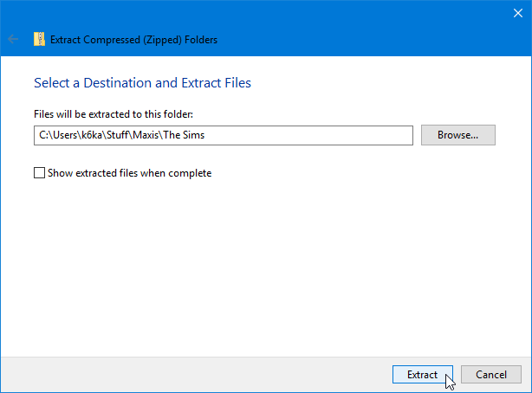Cancel the extraction wizard

pos(490,375)
